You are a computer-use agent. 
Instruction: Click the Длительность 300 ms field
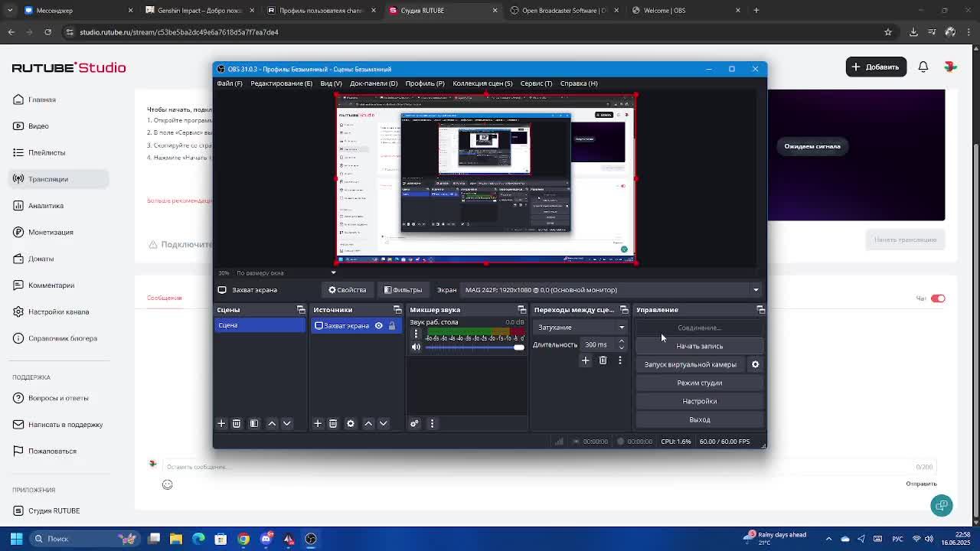[x=597, y=345]
